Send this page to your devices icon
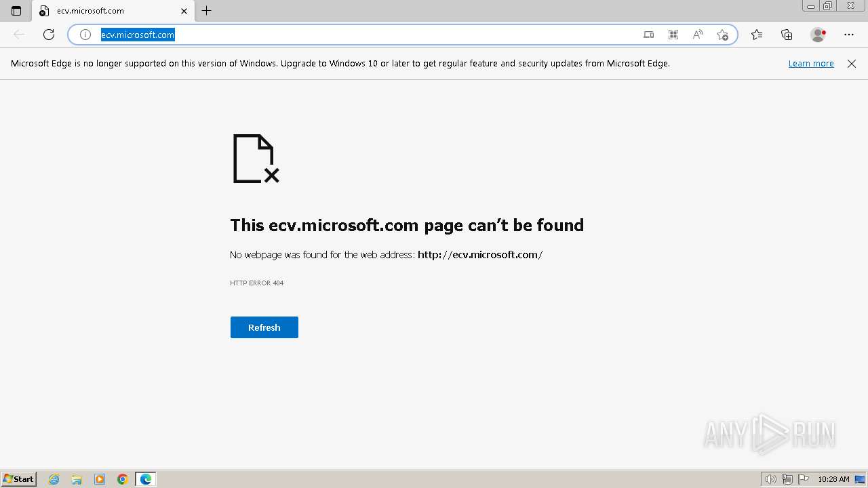 [x=649, y=35]
